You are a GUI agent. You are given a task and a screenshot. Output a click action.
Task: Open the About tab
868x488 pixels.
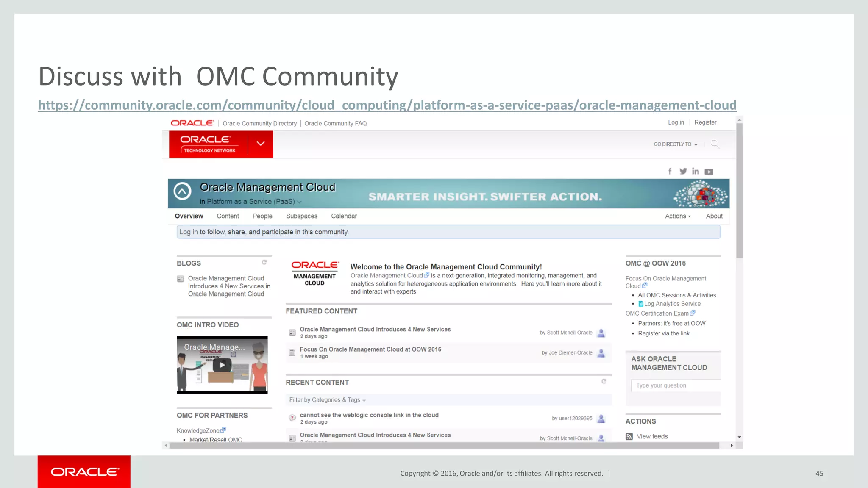pyautogui.click(x=714, y=216)
